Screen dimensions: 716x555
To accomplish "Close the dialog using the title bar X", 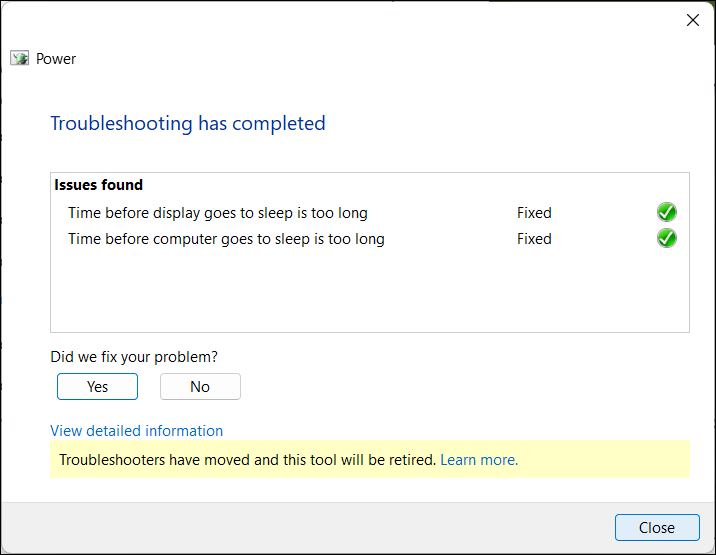I will click(692, 20).
